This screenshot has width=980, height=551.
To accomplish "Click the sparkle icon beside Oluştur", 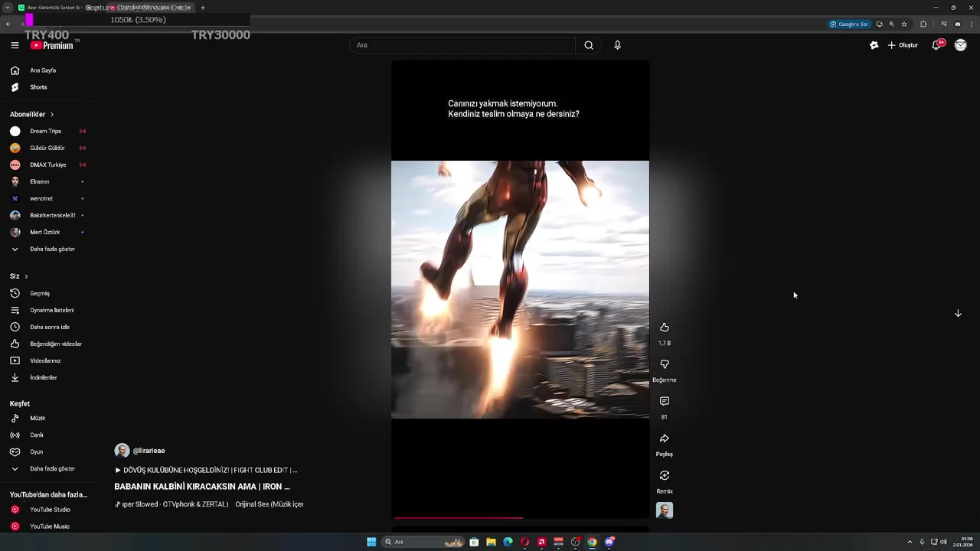I will (x=874, y=45).
